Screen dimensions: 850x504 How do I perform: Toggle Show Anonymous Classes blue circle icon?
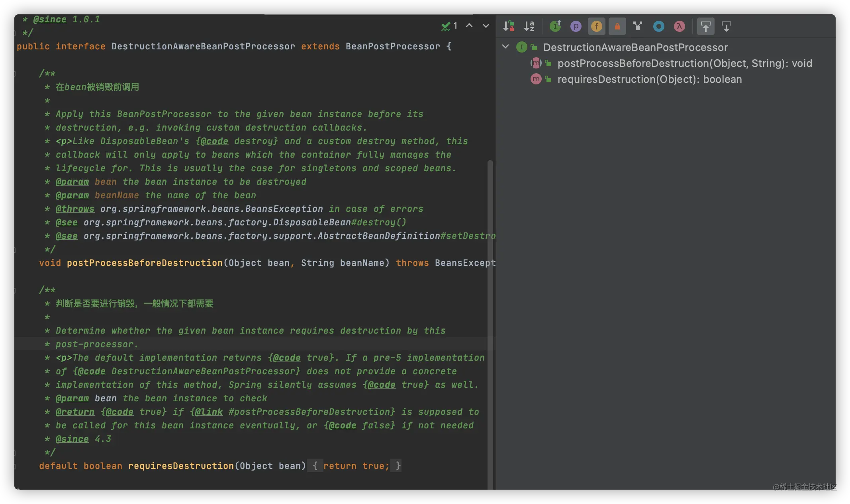(x=658, y=26)
